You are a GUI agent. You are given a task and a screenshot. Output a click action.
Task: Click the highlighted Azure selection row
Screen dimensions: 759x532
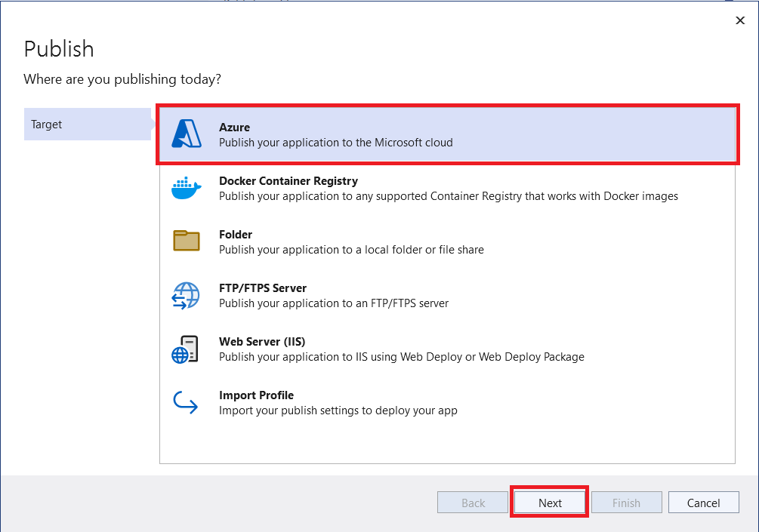tap(447, 134)
